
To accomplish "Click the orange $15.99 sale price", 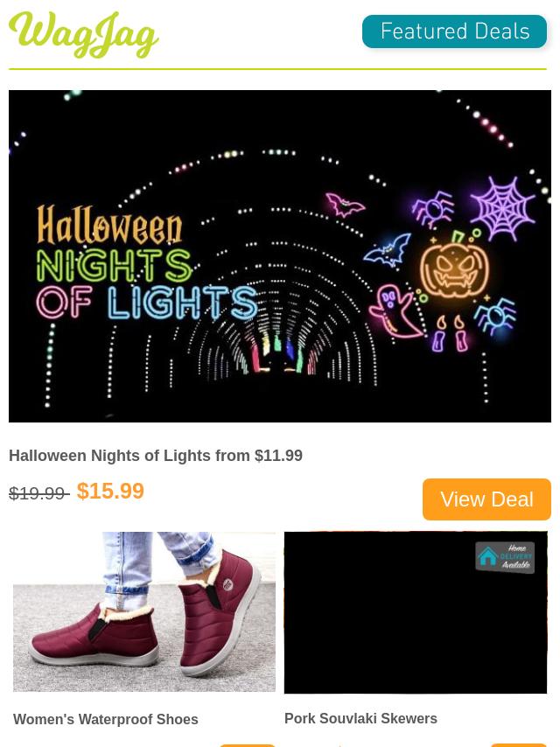I will coord(110,492).
